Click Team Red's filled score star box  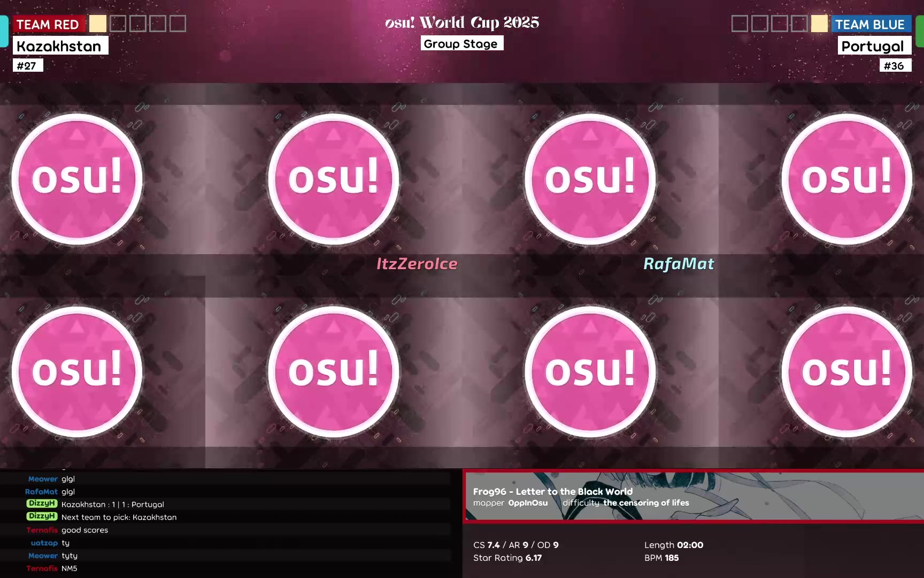click(x=98, y=24)
